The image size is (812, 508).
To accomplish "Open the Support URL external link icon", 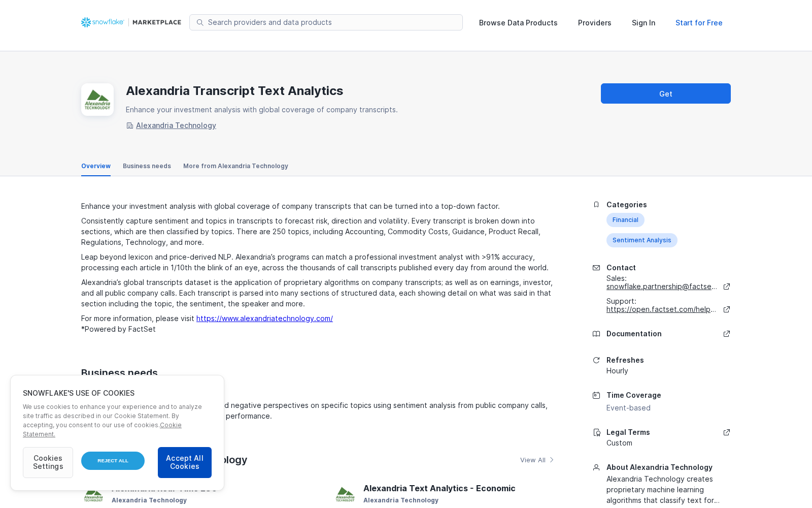I will (x=727, y=309).
